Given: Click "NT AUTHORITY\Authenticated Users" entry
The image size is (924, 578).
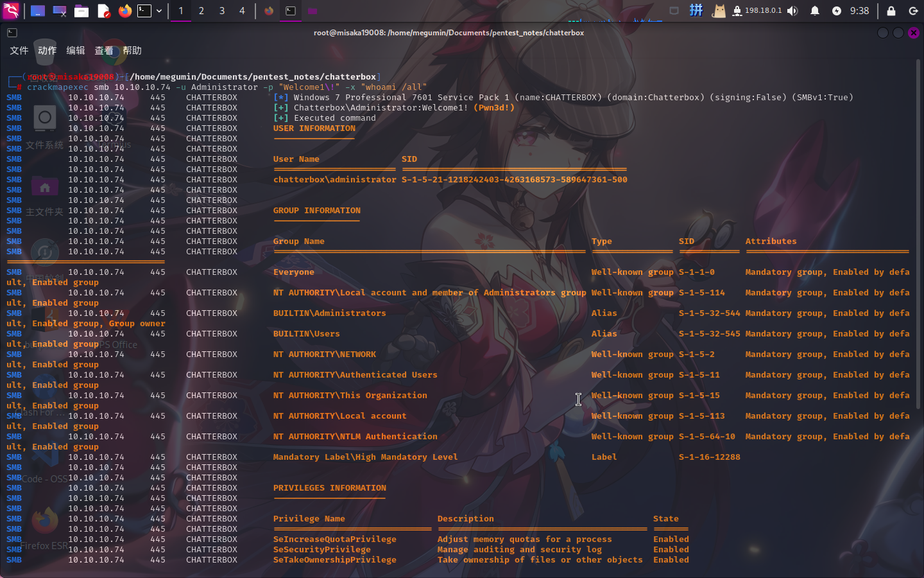Looking at the screenshot, I should point(355,375).
